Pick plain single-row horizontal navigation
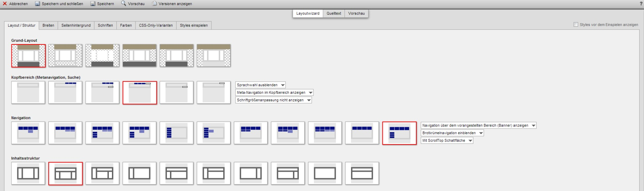Screen dimensions: 644x191 pyautogui.click(x=362, y=133)
